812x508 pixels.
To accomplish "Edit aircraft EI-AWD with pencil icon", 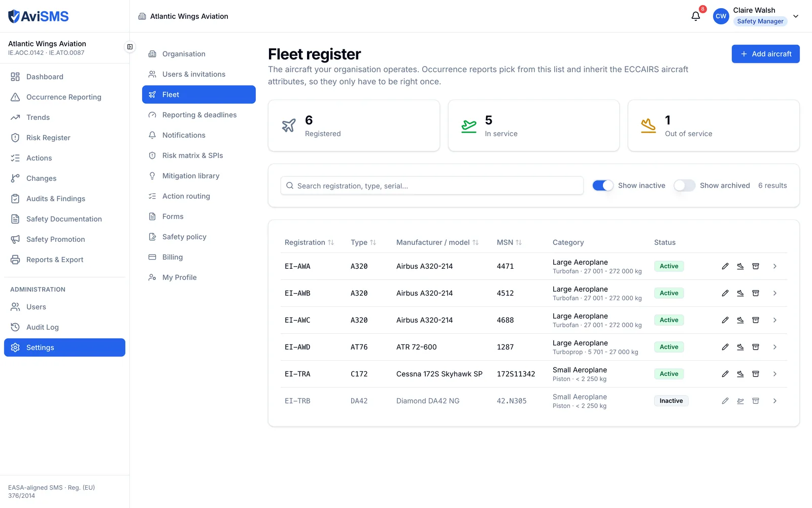I will click(725, 347).
